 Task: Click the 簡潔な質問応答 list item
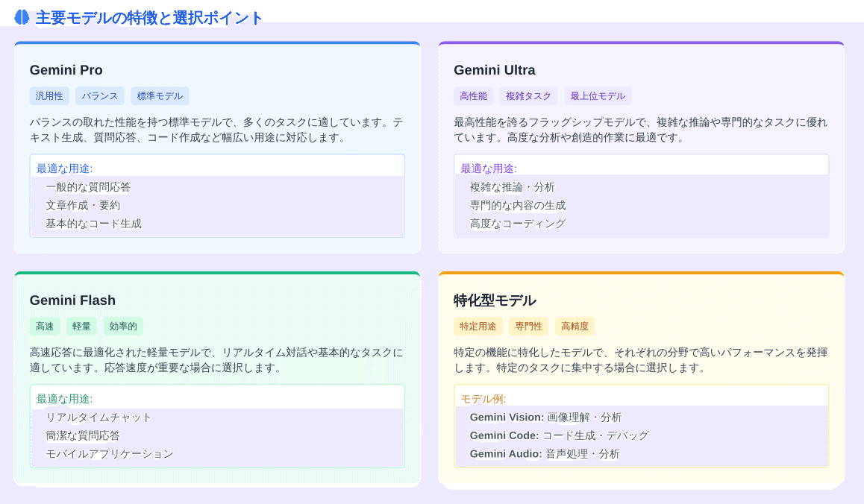(x=84, y=435)
